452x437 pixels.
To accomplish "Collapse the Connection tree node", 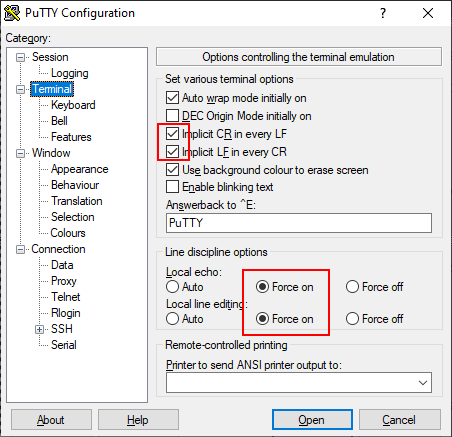I will (21, 249).
